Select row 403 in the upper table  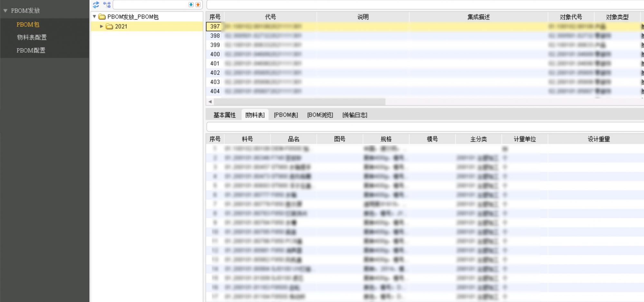(x=425, y=82)
